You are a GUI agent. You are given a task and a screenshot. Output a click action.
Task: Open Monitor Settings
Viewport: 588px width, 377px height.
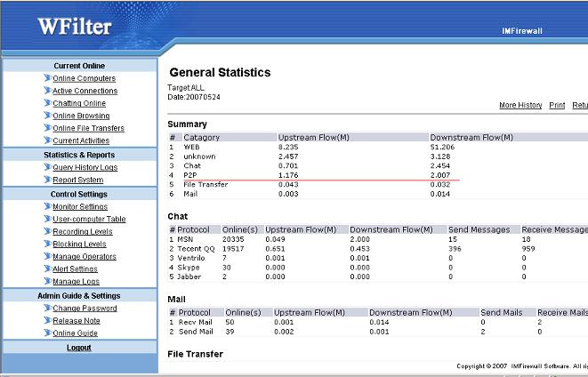pyautogui.click(x=80, y=206)
